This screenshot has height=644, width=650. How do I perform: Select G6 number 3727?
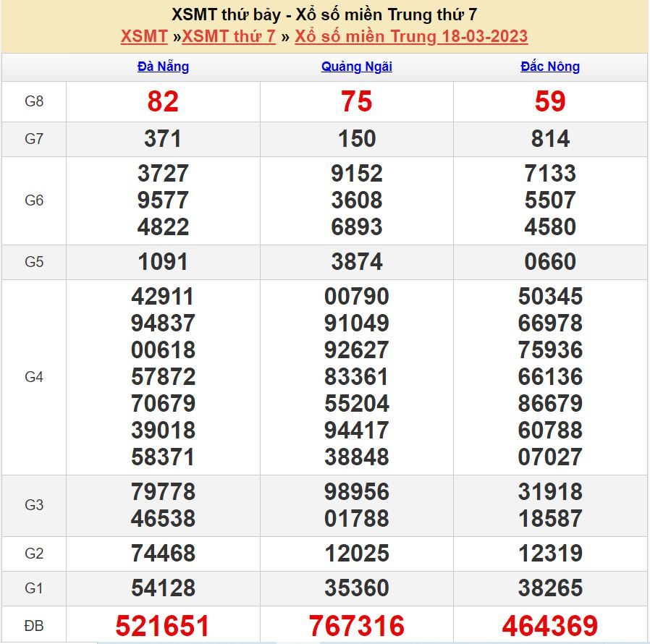click(x=163, y=173)
